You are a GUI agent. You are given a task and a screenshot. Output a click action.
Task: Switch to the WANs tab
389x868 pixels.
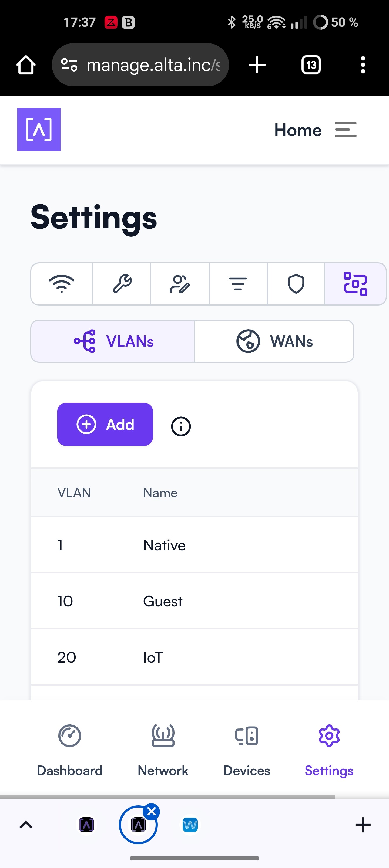coord(274,341)
